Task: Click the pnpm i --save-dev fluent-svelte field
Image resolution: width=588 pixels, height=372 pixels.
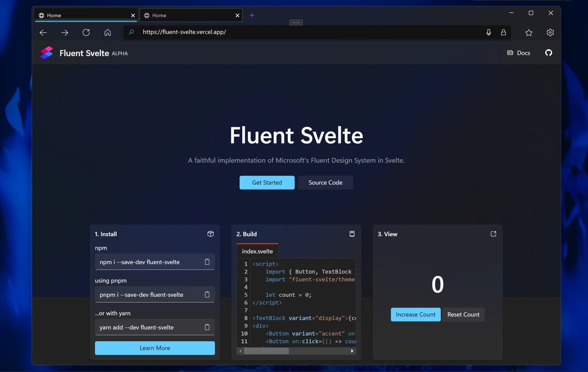Action: (155, 294)
